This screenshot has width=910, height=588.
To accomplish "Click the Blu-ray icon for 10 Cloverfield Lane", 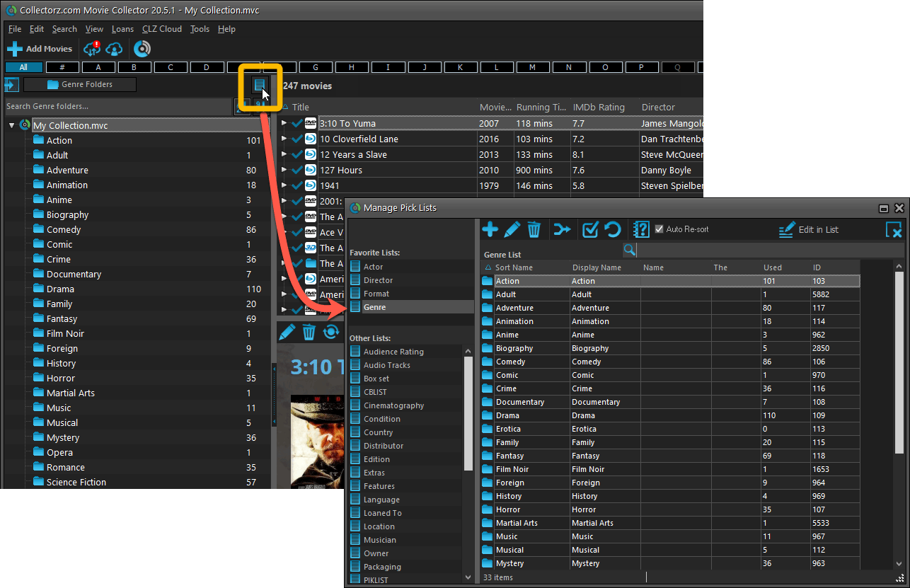I will click(x=311, y=139).
